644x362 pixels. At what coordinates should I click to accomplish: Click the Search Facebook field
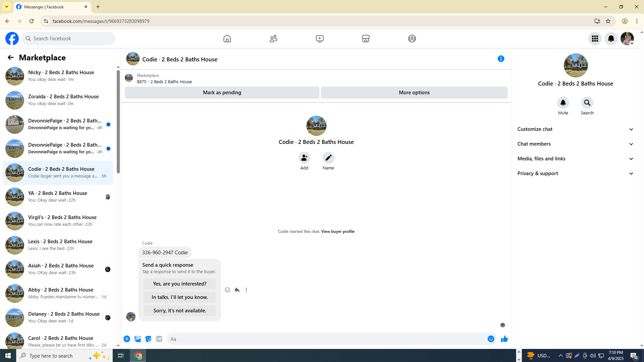coord(68,39)
